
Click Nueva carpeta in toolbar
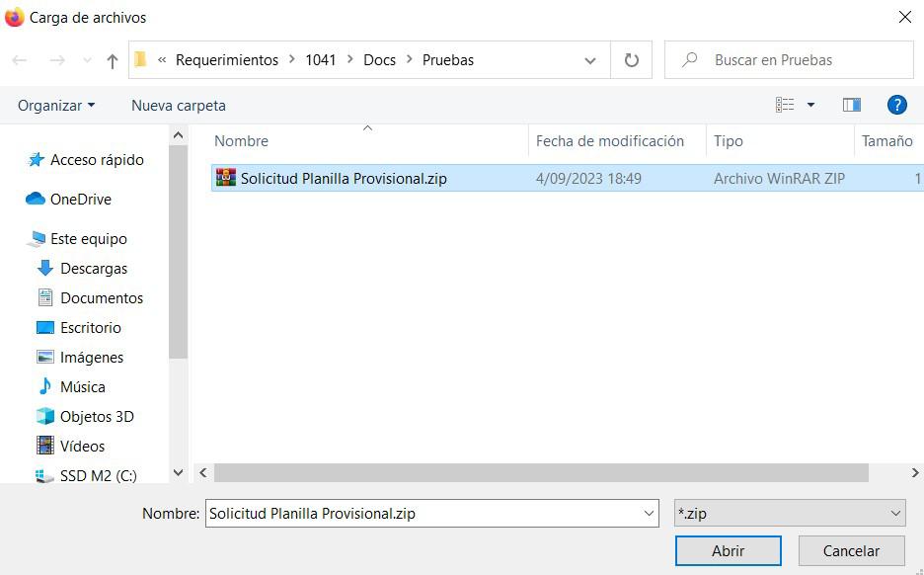(x=179, y=106)
